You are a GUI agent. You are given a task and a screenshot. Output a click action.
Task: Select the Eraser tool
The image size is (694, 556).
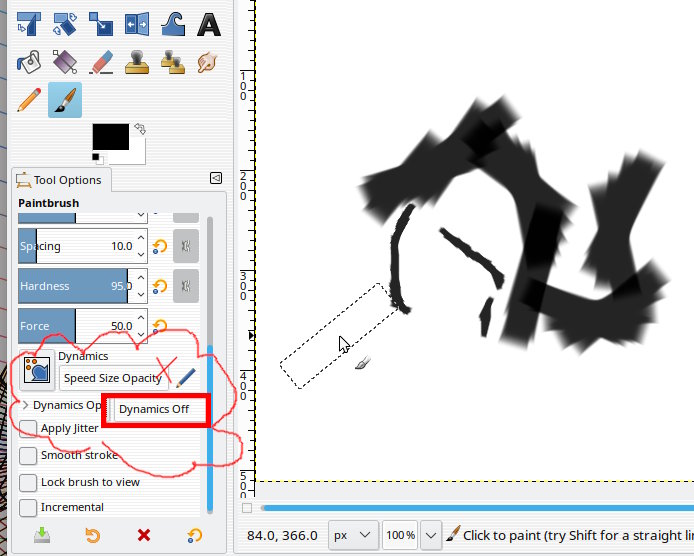coord(101,62)
